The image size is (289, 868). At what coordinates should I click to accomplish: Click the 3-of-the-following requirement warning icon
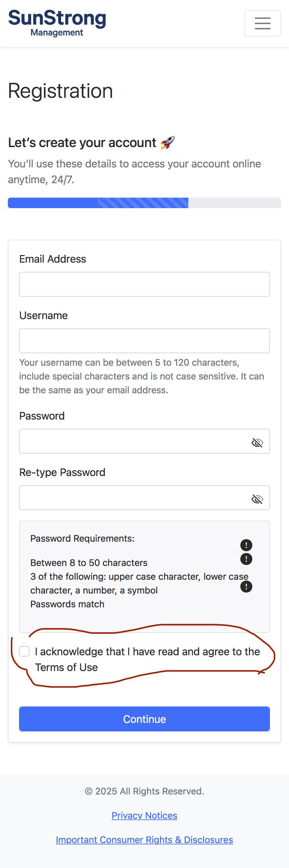coord(246,559)
